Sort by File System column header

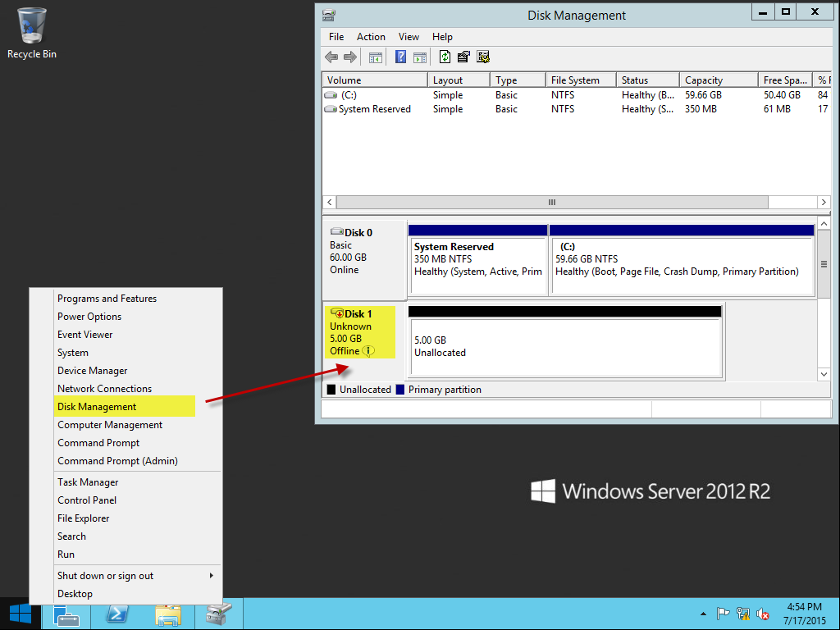[x=581, y=80]
